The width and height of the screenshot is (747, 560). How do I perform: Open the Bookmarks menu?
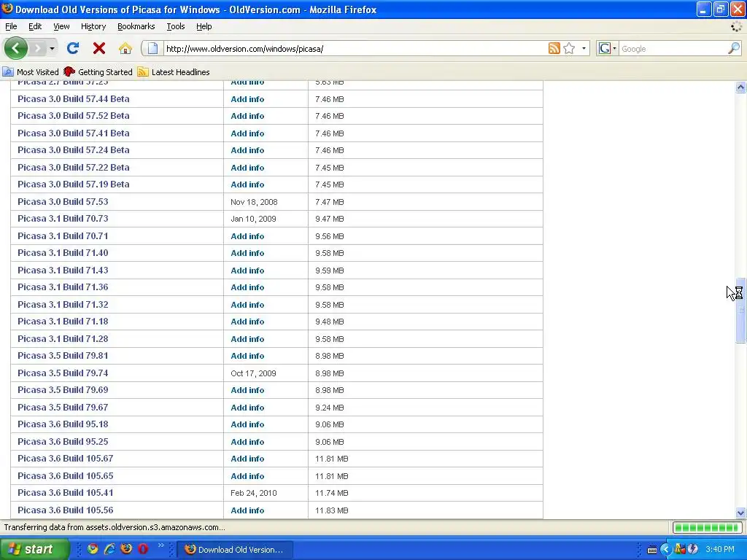136,26
